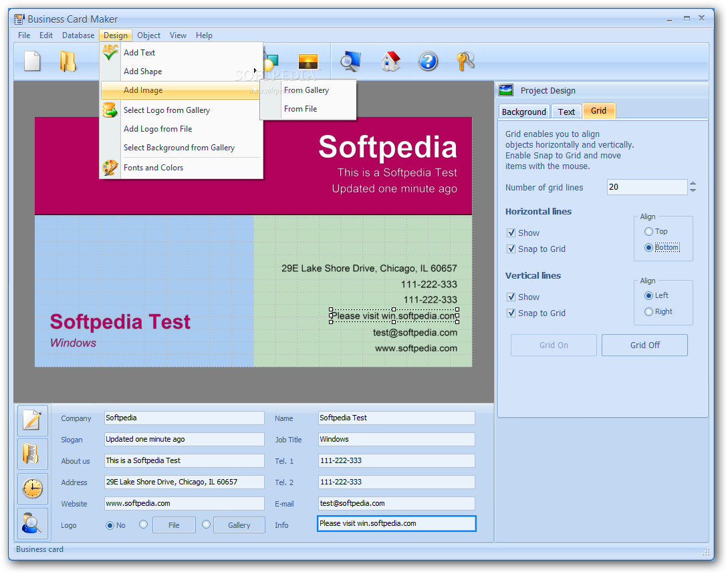Select the No logo radio button
Screen dimensions: 728x574
click(110, 525)
